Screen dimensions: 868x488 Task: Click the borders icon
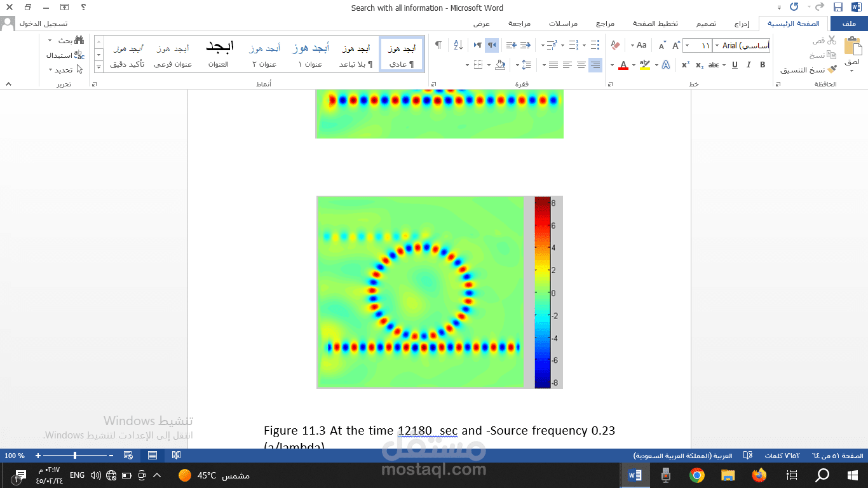478,65
